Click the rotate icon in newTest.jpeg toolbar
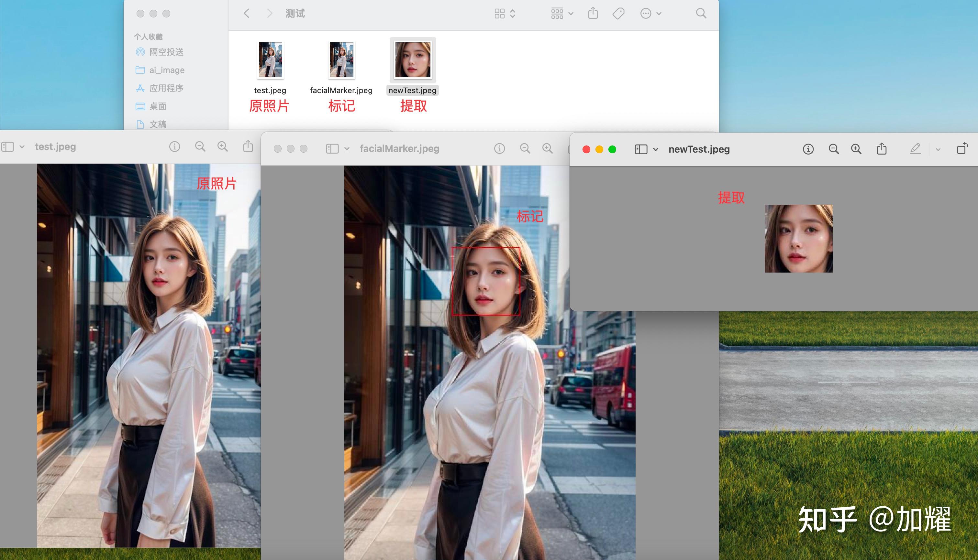Image resolution: width=978 pixels, height=560 pixels. [x=962, y=149]
